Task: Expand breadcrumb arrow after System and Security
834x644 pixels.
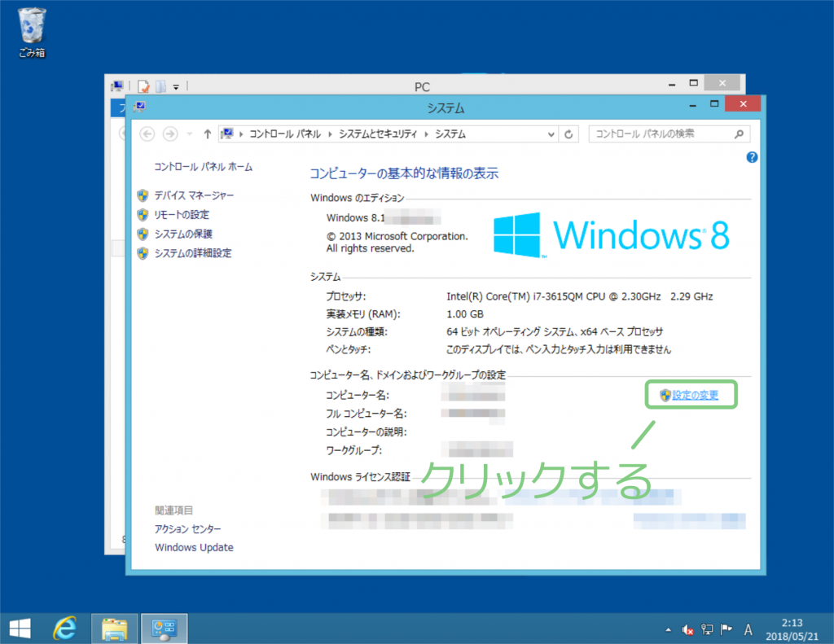Action: pos(426,134)
